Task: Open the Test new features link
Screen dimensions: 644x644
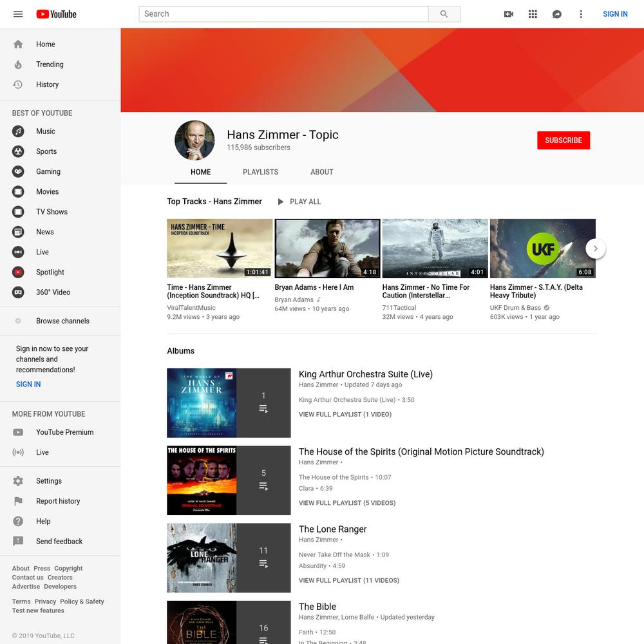Action: coord(38,611)
